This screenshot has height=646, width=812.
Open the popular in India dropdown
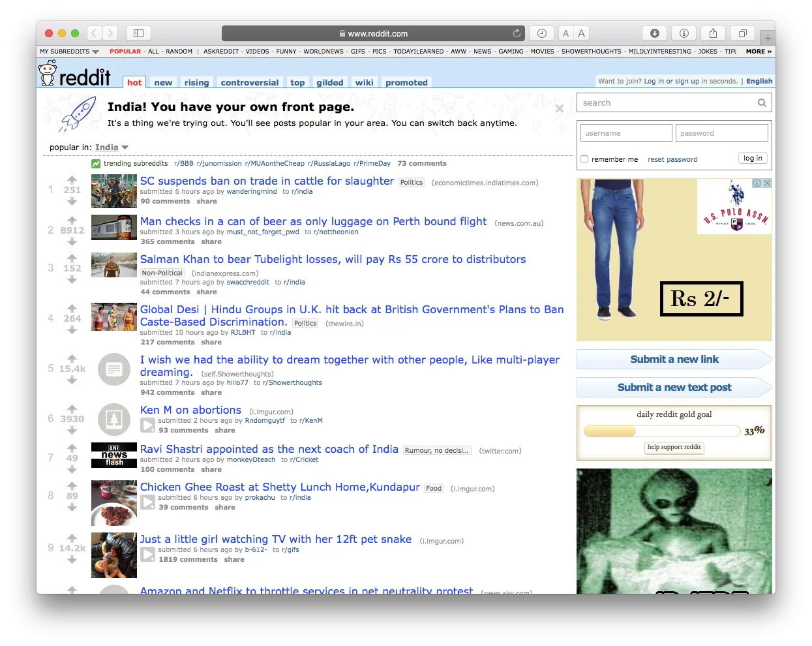click(112, 147)
